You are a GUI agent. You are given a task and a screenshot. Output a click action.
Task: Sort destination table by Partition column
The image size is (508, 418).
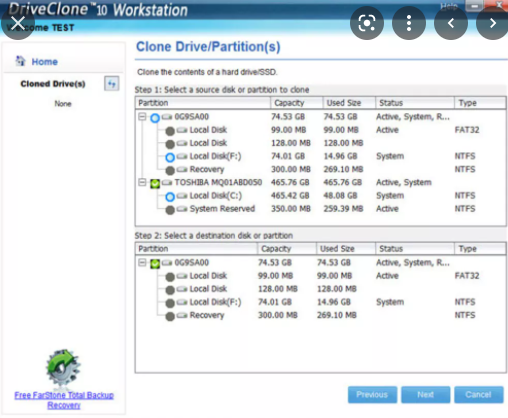[196, 249]
